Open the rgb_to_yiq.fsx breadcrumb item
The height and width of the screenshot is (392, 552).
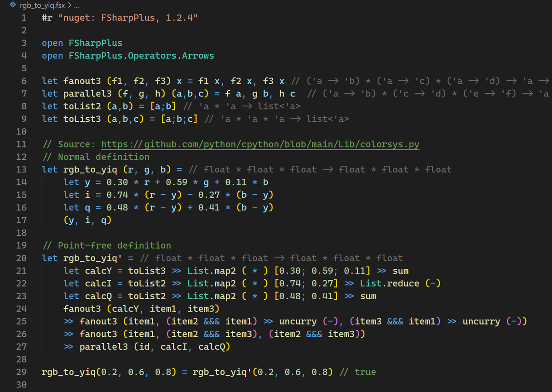point(42,6)
